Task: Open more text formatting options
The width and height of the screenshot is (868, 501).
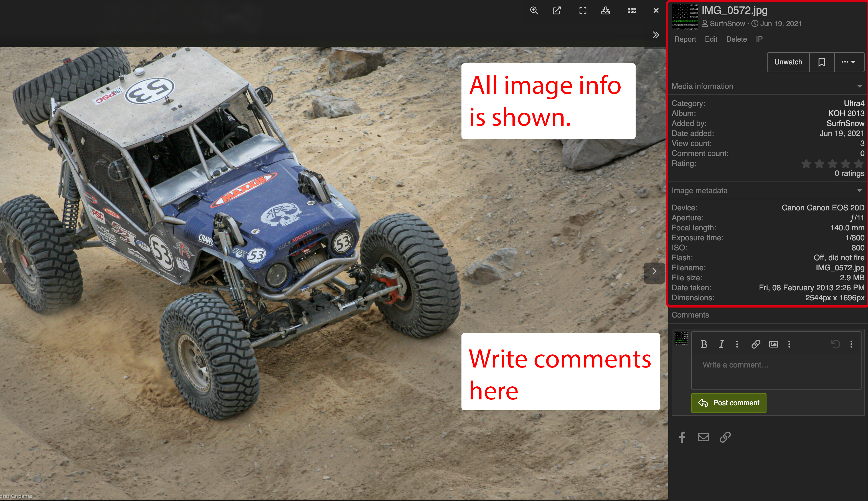Action: click(x=737, y=344)
